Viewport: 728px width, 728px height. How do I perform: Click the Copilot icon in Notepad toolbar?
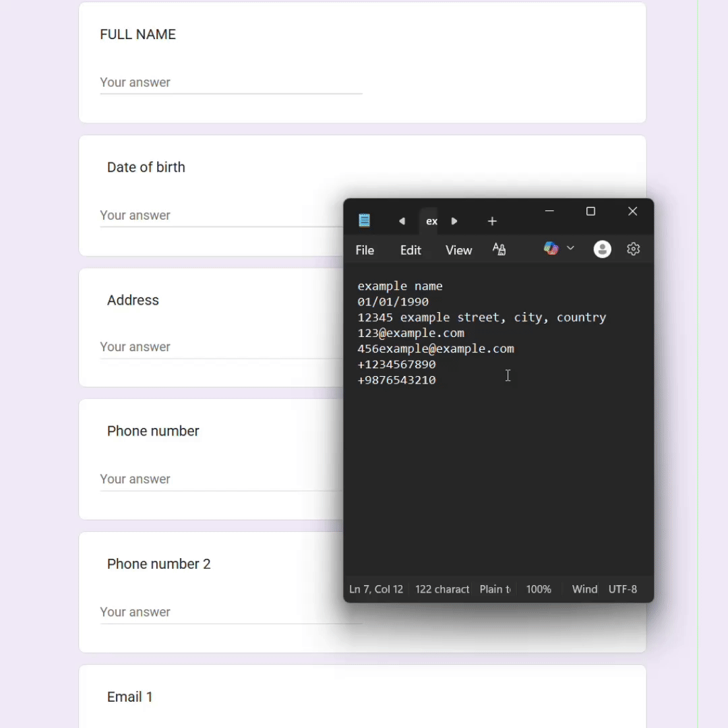pos(551,249)
